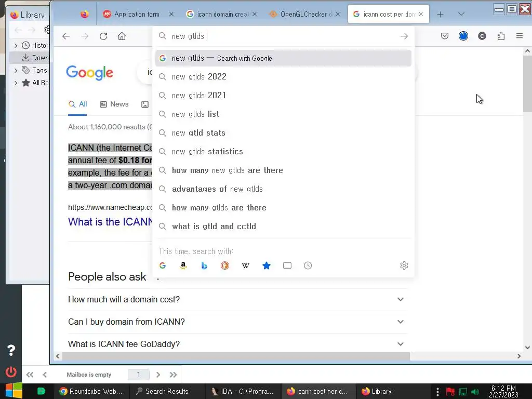Switch to icann domain creation tab
Screen dimensions: 532x399
[222, 14]
